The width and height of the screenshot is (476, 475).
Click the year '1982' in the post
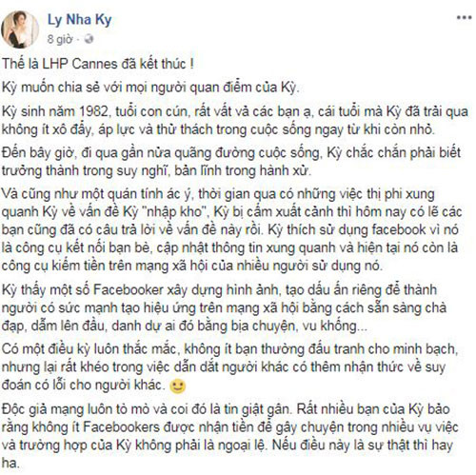coord(93,111)
